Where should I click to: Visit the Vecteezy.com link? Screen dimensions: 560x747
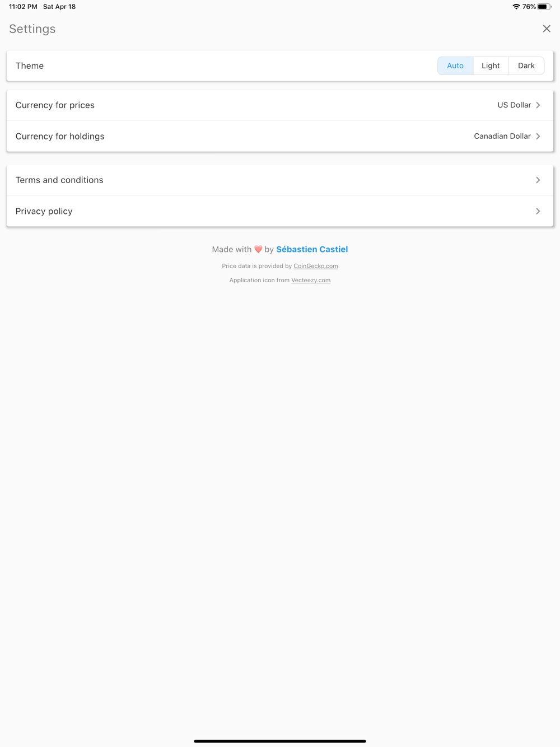[311, 280]
